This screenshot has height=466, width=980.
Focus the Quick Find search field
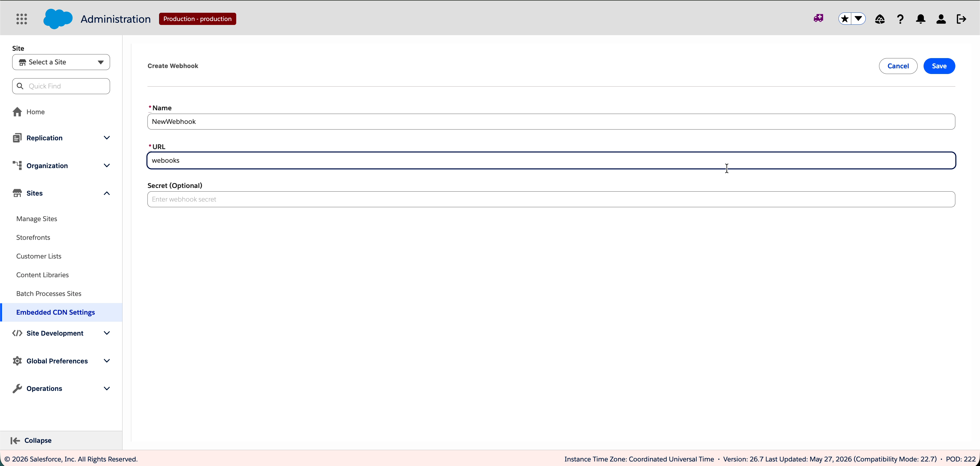coord(61,86)
